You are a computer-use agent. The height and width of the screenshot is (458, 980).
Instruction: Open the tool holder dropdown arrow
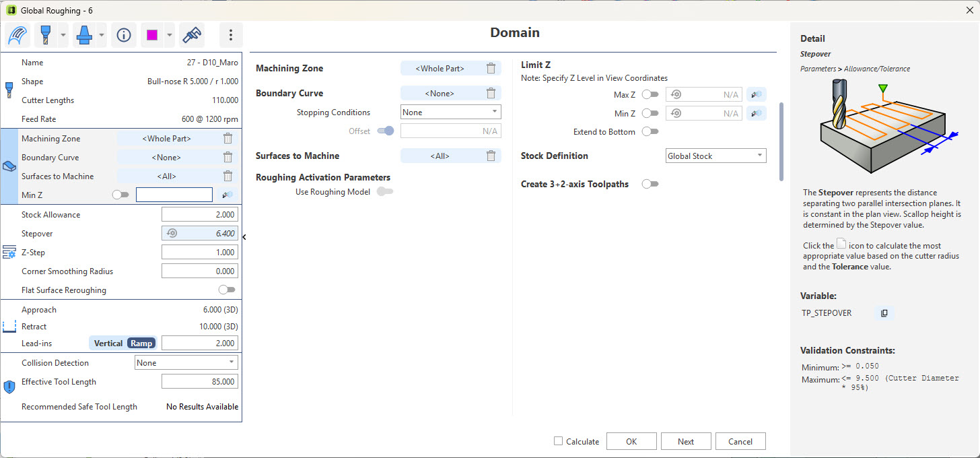pyautogui.click(x=102, y=35)
